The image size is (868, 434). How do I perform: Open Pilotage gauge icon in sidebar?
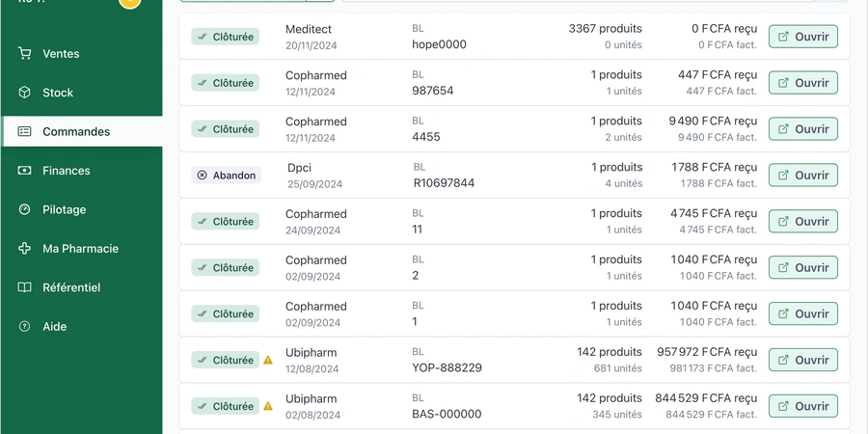point(24,209)
